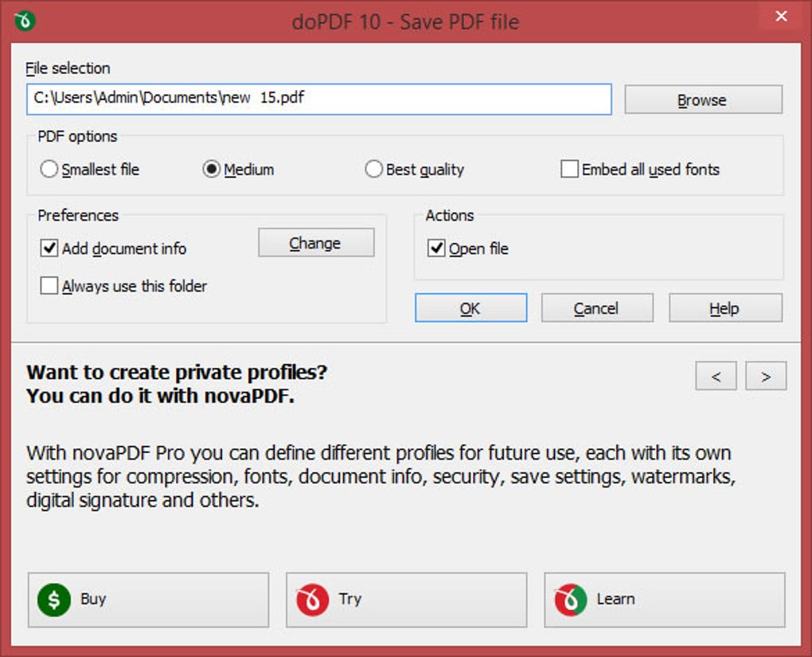Image resolution: width=812 pixels, height=657 pixels.
Task: Click the doPDF logo in title bar
Action: tap(25, 22)
